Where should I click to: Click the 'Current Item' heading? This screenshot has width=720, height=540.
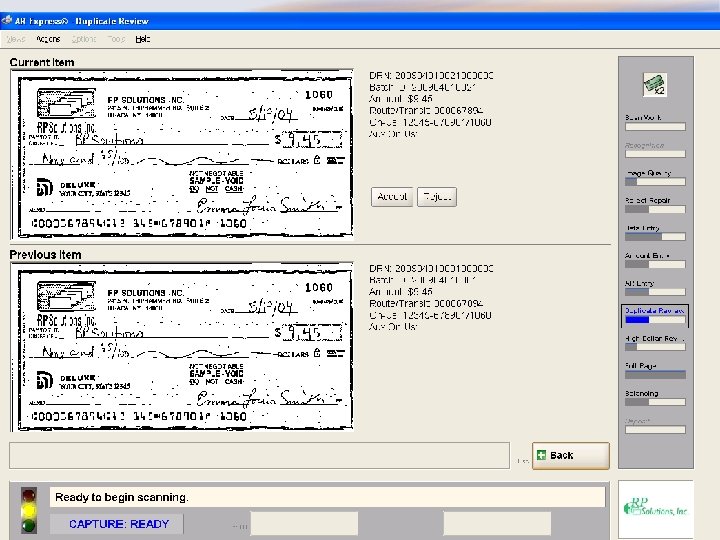click(42, 62)
